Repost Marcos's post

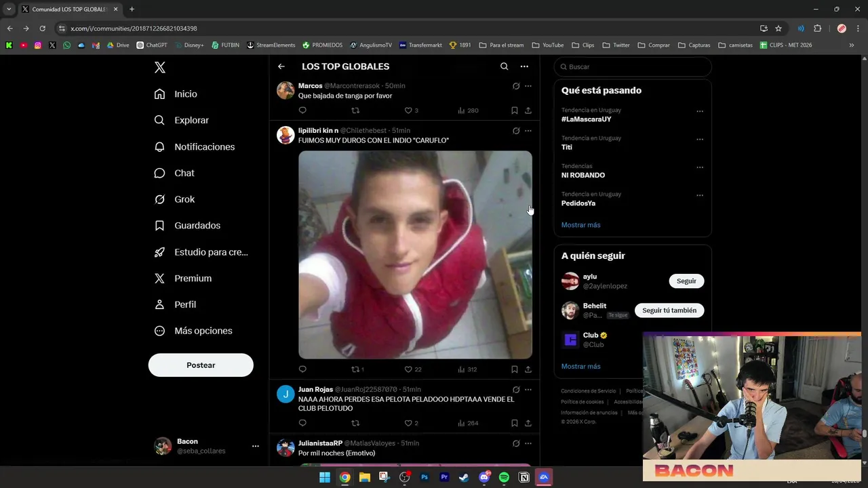pos(355,110)
